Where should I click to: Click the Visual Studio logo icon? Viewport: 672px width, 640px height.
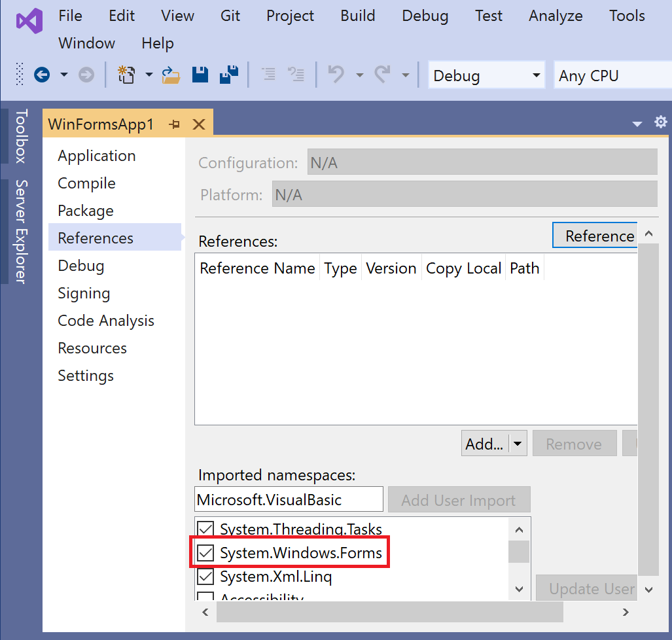click(29, 21)
